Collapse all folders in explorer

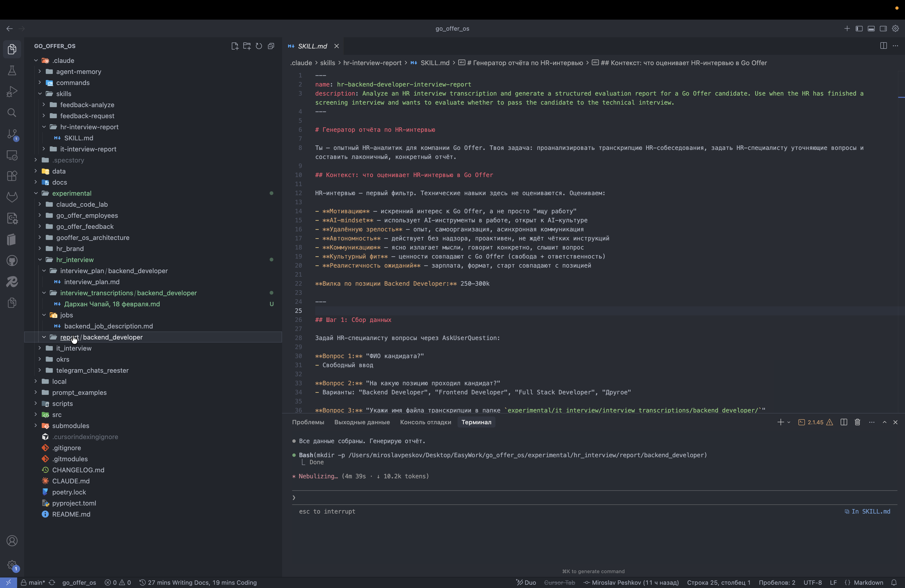point(271,46)
